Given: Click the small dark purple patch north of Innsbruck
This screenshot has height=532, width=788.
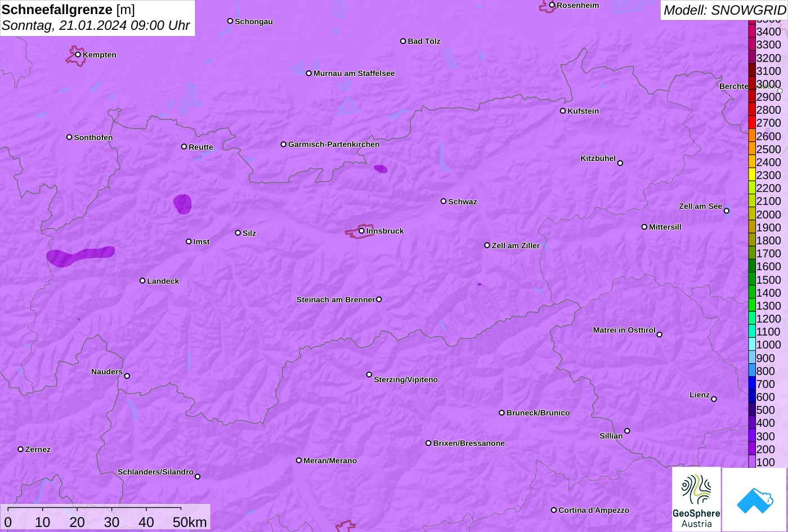Looking at the screenshot, I should point(380,168).
